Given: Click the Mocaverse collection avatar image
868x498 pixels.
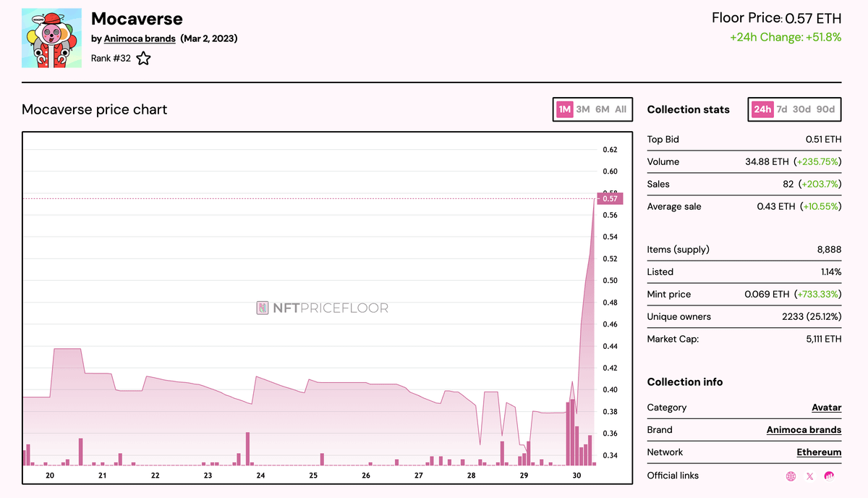Looking at the screenshot, I should point(51,39).
